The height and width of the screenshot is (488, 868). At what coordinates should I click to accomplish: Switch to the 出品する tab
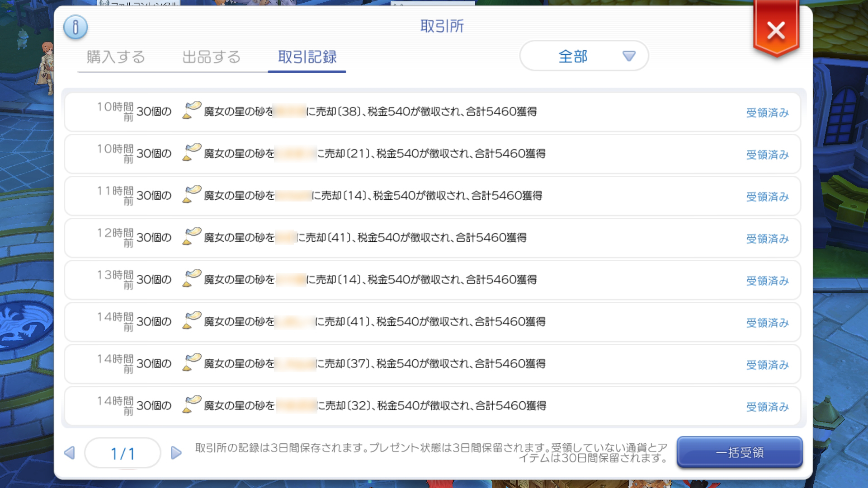[x=211, y=57]
